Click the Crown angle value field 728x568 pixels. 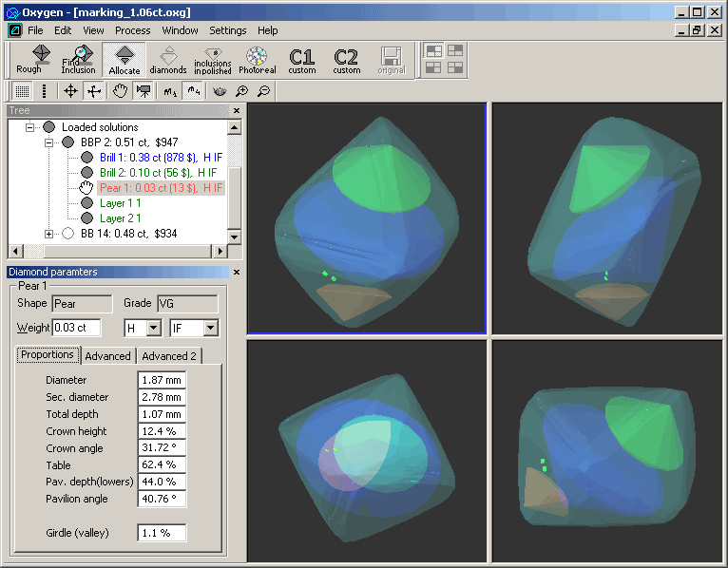click(162, 448)
